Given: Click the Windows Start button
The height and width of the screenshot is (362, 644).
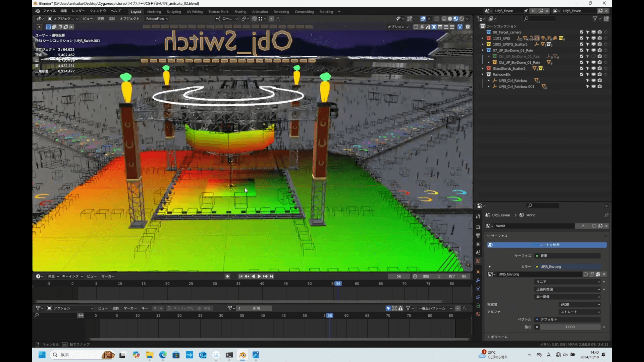Looking at the screenshot, I should click(x=42, y=355).
